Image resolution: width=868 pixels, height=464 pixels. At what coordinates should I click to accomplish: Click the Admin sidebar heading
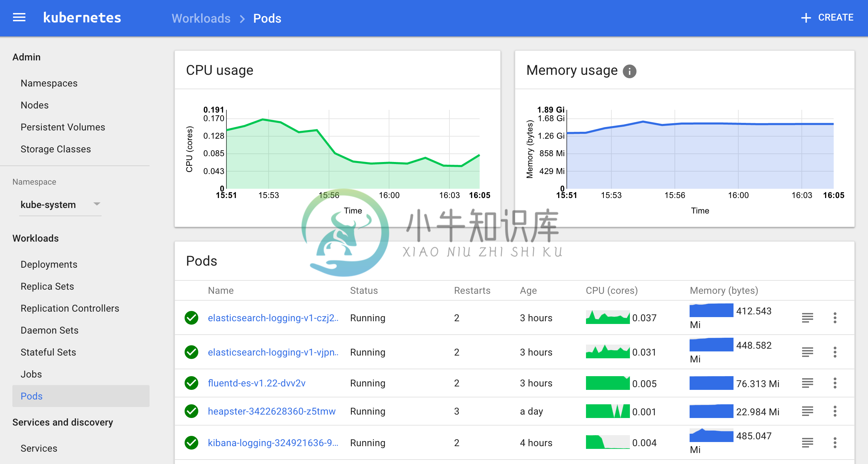point(26,57)
